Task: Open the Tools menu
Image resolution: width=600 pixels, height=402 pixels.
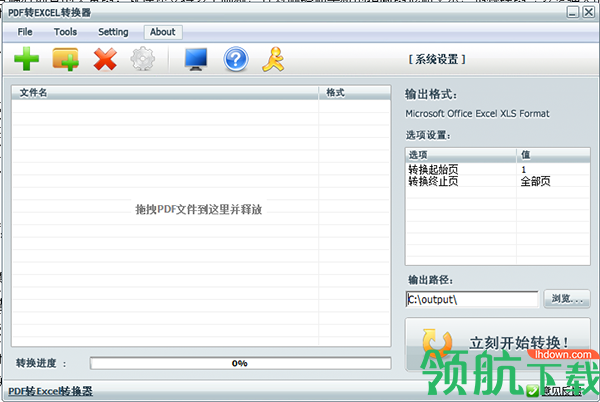Action: point(65,32)
